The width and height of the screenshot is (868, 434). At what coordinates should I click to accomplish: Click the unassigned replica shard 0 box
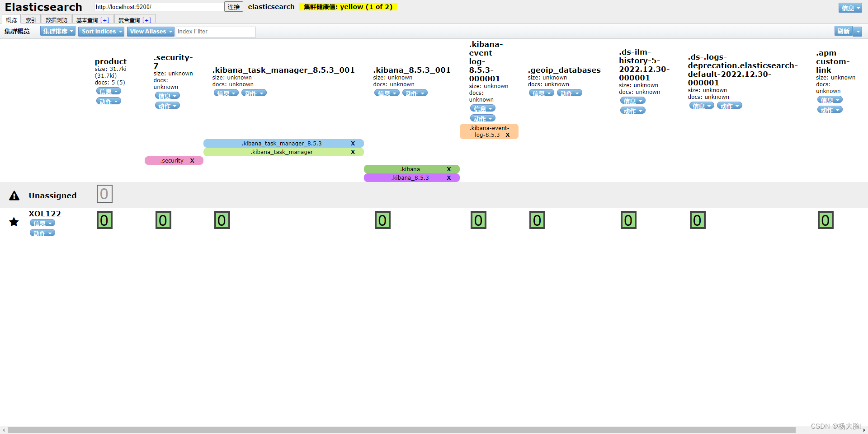pyautogui.click(x=104, y=194)
